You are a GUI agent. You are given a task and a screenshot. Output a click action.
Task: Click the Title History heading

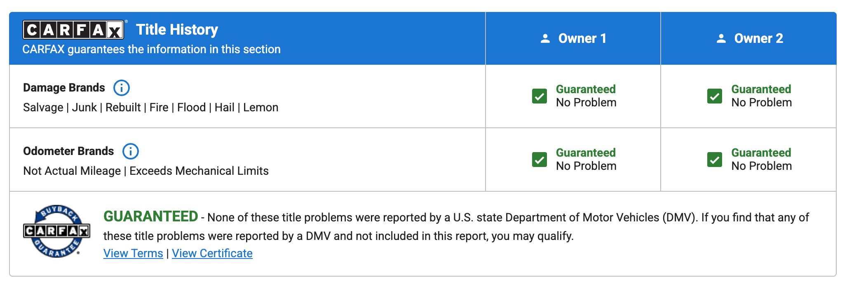(x=177, y=30)
